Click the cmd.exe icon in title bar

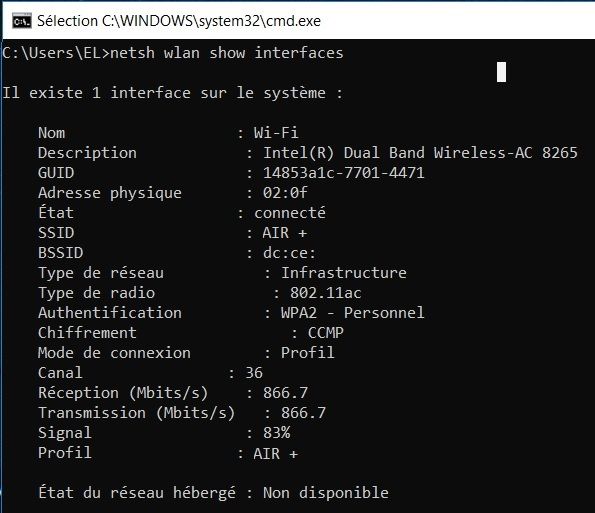pos(22,21)
